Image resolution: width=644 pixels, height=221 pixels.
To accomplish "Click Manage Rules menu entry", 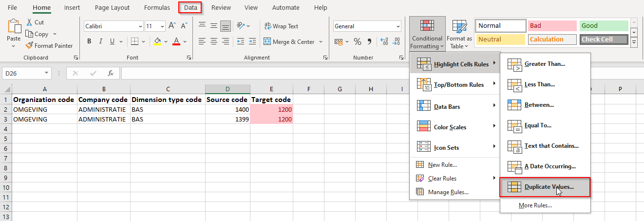I will pyautogui.click(x=455, y=192).
